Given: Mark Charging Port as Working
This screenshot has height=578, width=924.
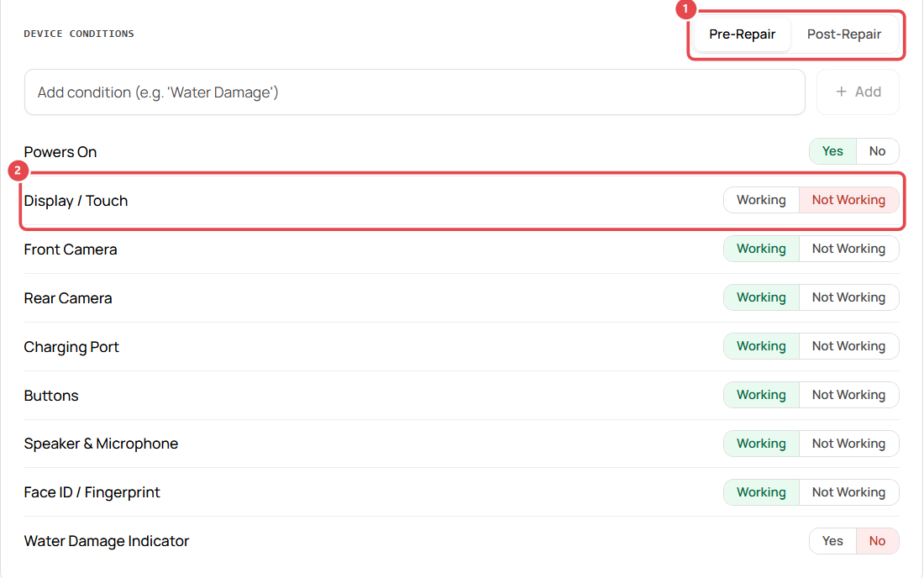Looking at the screenshot, I should click(x=761, y=346).
